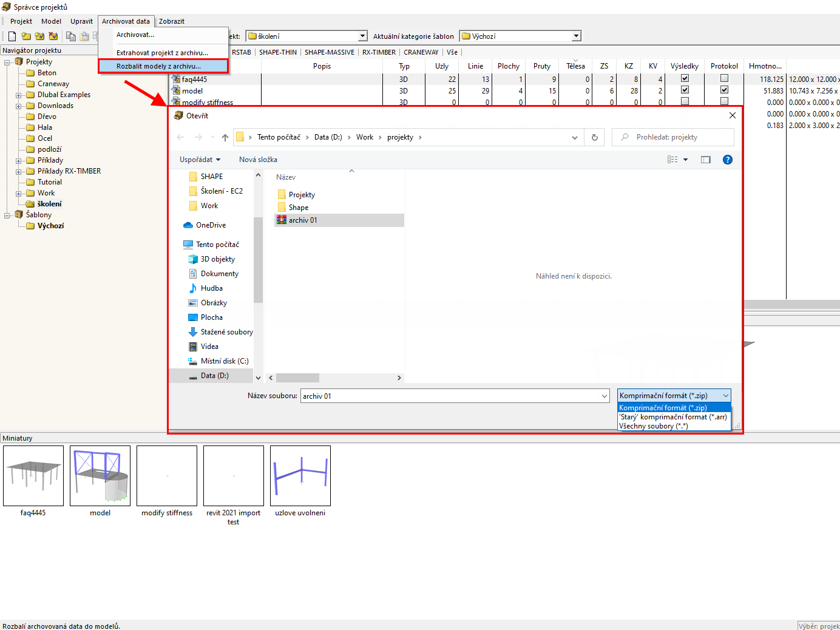
Task: Select Místní disk (C:) in sidebar
Action: click(x=218, y=361)
